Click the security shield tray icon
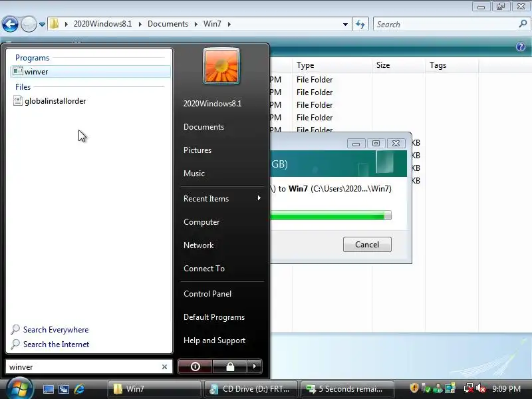The height and width of the screenshot is (399, 532). click(414, 388)
